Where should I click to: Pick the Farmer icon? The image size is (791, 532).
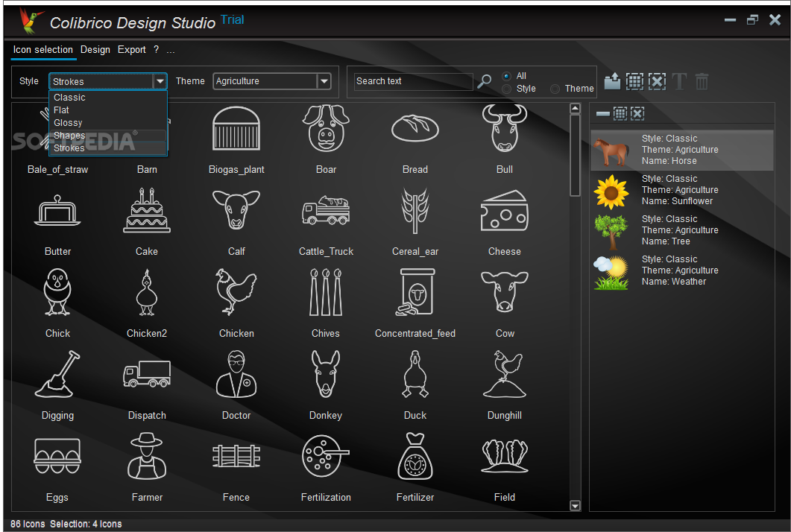pyautogui.click(x=147, y=456)
